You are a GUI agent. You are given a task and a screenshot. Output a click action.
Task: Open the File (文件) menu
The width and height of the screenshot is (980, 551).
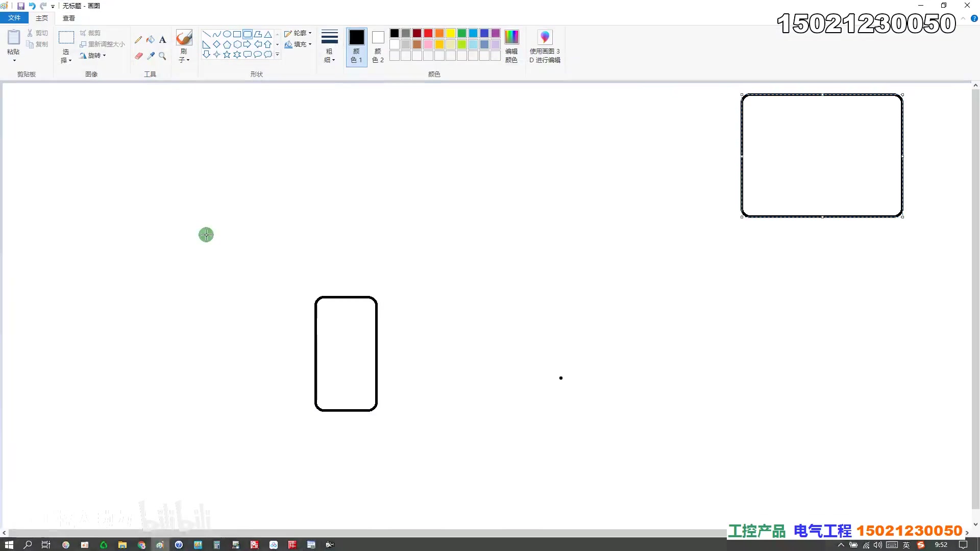click(14, 18)
